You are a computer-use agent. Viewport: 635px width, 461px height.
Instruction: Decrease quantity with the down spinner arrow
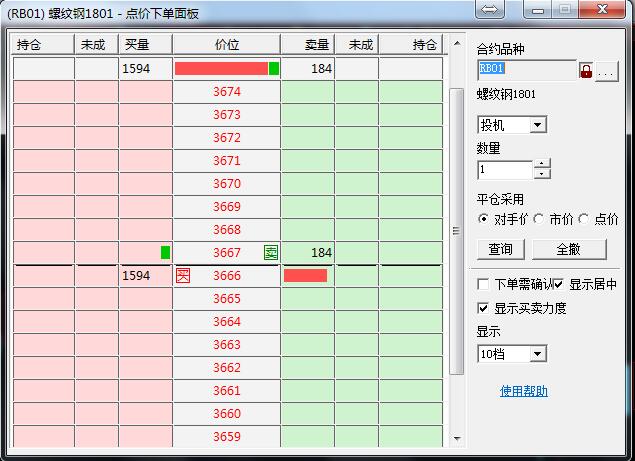tap(542, 174)
